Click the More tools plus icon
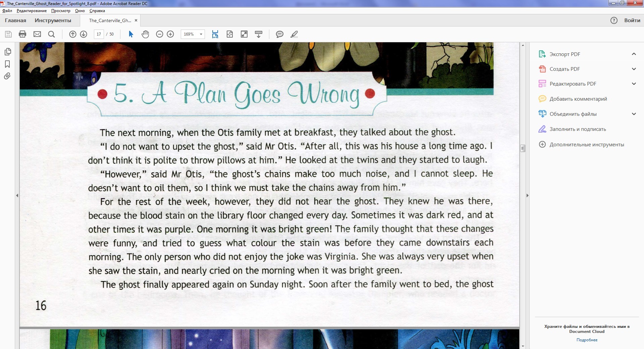Viewport: 644px width, 349px height. (542, 144)
